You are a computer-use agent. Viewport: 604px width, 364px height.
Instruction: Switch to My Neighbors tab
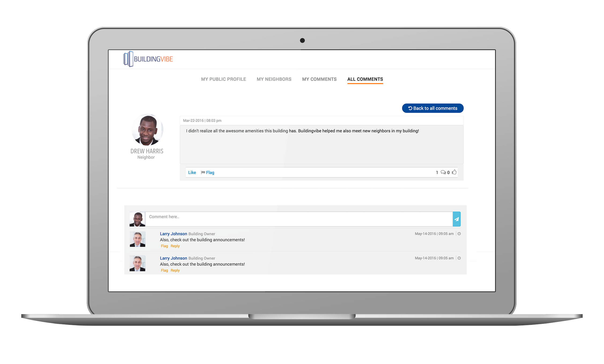point(274,79)
